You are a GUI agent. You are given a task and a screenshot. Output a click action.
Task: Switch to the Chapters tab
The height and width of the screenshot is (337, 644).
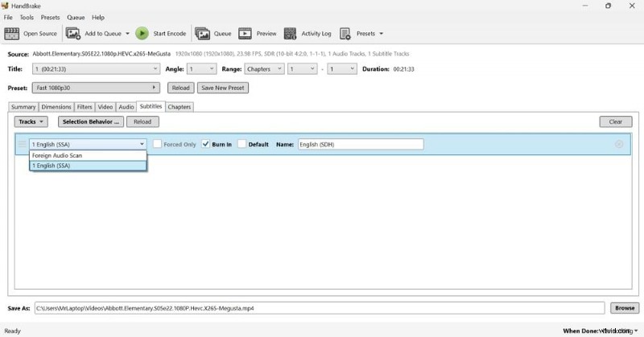(x=180, y=107)
